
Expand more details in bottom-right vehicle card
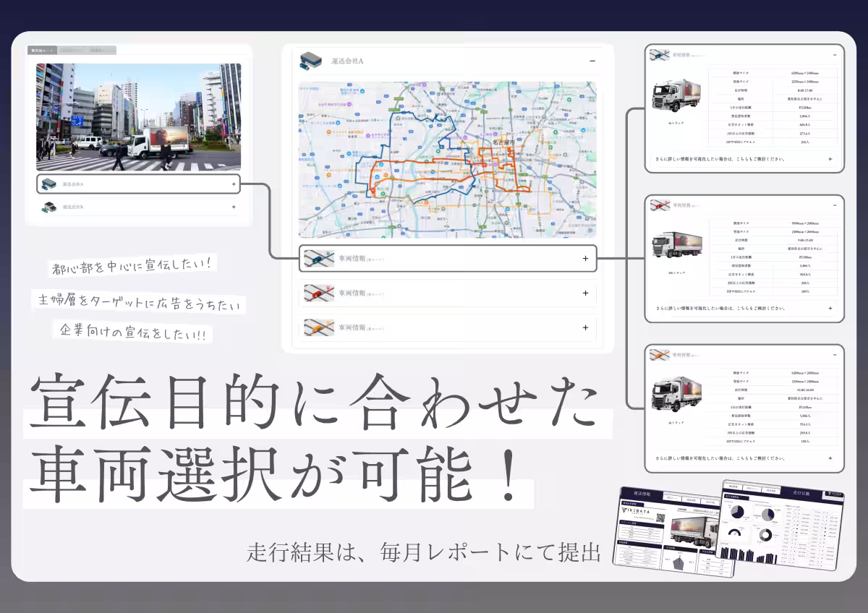tap(830, 458)
